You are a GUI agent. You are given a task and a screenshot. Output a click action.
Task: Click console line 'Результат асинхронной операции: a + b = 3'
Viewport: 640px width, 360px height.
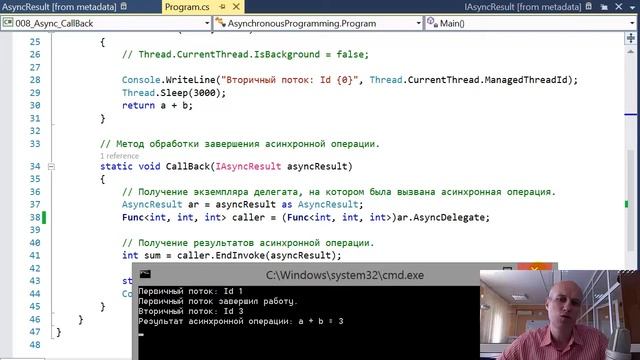(241, 321)
